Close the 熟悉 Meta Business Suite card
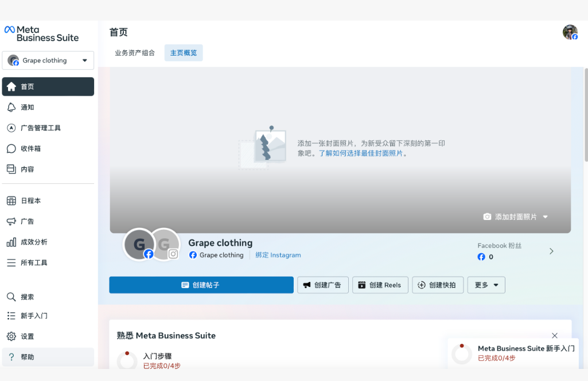The height and width of the screenshot is (381, 588). [555, 336]
